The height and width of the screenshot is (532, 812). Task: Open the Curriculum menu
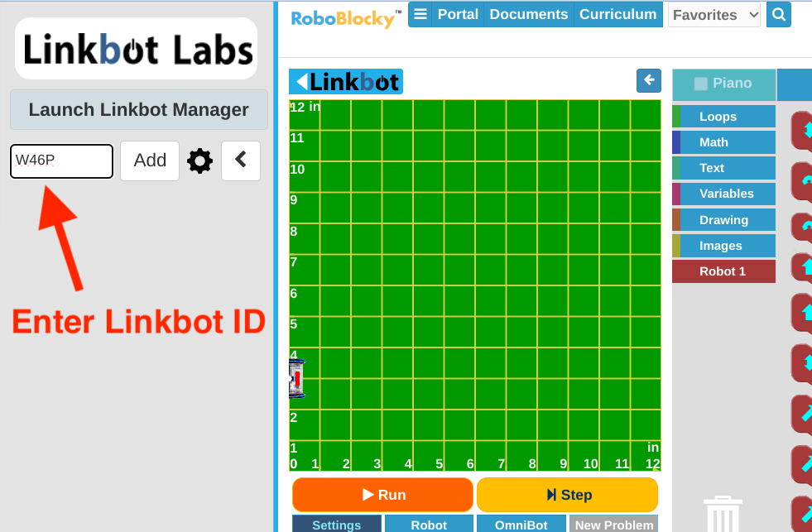pyautogui.click(x=617, y=14)
